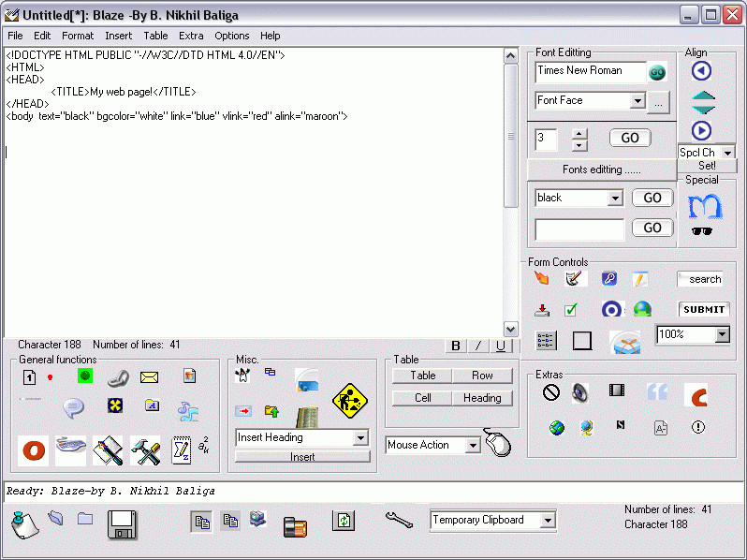747x560 pixels.
Task: Click the blue music notes icon
Action: 188,411
